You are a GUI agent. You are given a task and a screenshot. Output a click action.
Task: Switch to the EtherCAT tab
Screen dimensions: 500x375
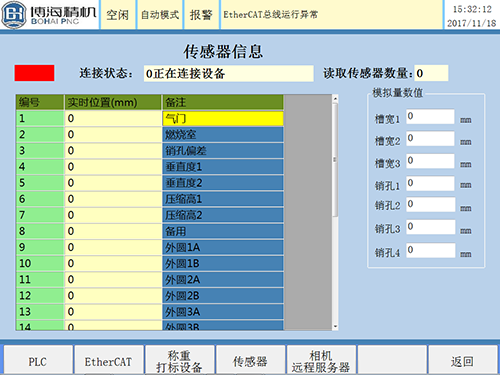click(x=109, y=361)
